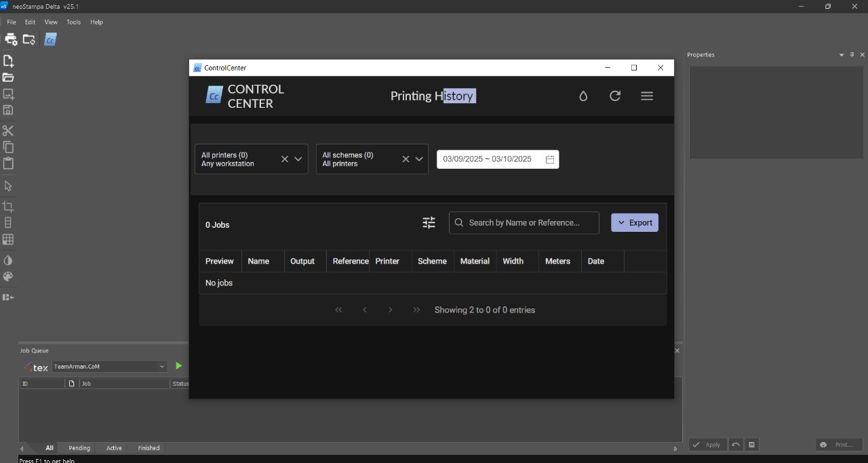Open the Tools menu
This screenshot has height=463, width=868.
(73, 22)
